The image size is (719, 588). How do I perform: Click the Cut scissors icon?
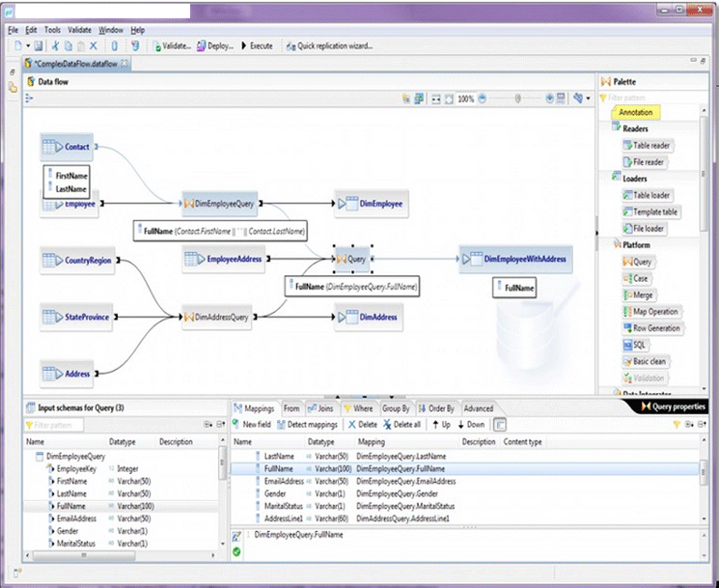(55, 46)
